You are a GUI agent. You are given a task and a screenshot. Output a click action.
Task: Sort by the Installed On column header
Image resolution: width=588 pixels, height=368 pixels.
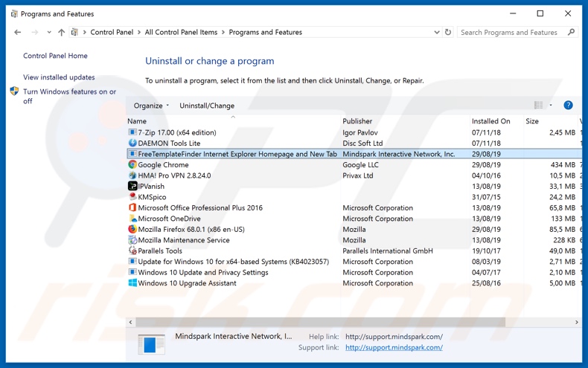(x=491, y=121)
